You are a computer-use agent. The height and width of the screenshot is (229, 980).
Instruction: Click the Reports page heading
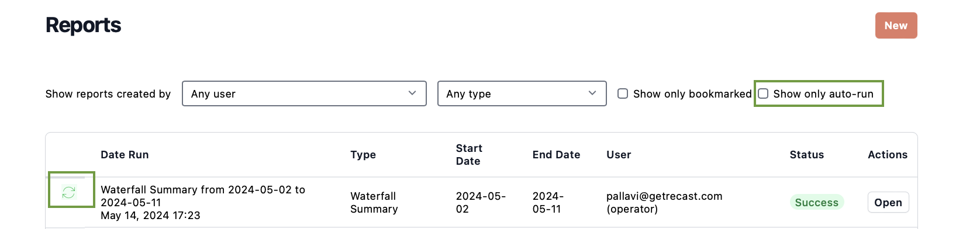tap(83, 25)
